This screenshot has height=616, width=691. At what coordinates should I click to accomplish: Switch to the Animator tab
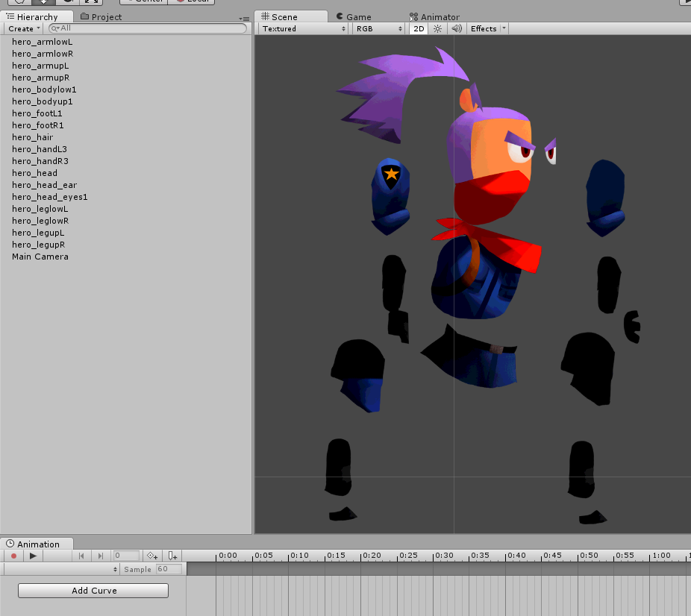coord(434,16)
